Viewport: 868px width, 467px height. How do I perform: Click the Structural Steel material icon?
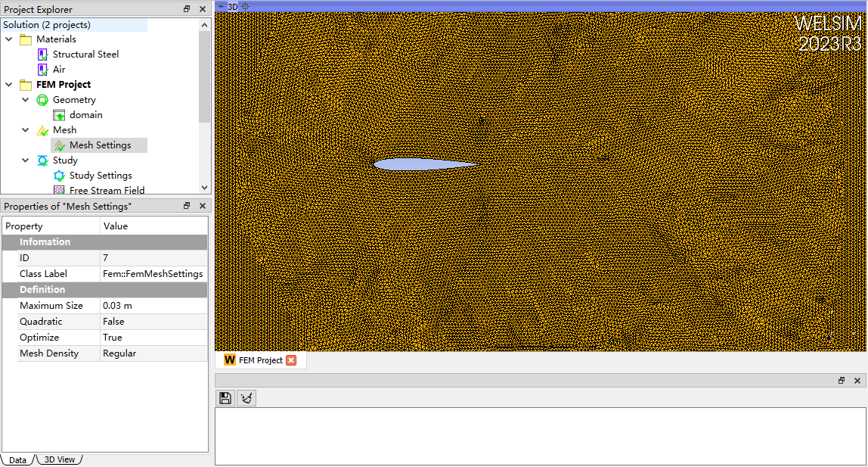click(41, 54)
